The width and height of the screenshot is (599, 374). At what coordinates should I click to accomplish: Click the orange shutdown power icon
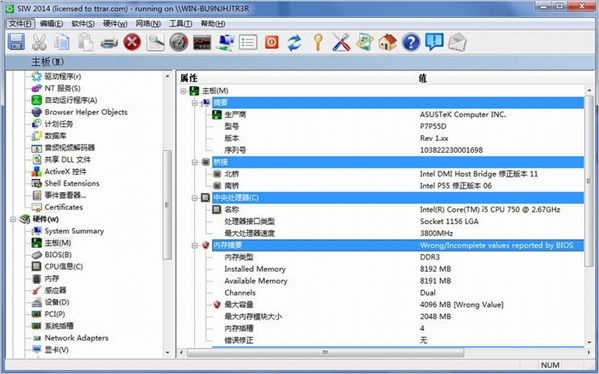[x=272, y=42]
